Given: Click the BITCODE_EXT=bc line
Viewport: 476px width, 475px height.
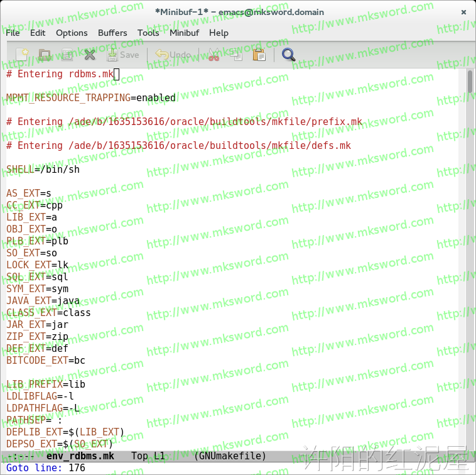Looking at the screenshot, I should click(x=46, y=361).
